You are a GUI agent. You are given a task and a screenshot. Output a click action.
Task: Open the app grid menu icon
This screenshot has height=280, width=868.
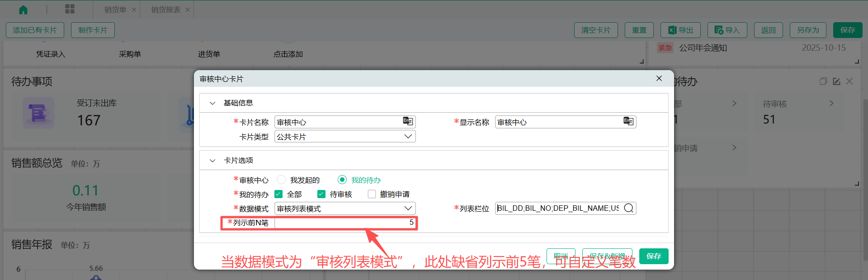70,9
